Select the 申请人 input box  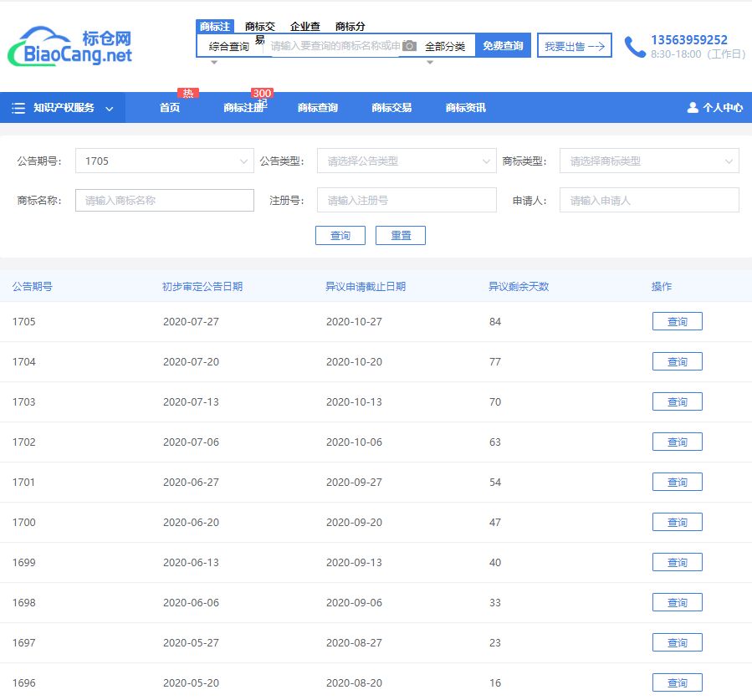(649, 201)
